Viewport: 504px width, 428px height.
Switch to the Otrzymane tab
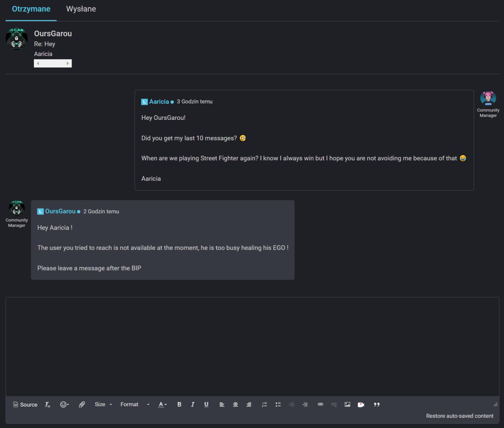click(x=31, y=9)
